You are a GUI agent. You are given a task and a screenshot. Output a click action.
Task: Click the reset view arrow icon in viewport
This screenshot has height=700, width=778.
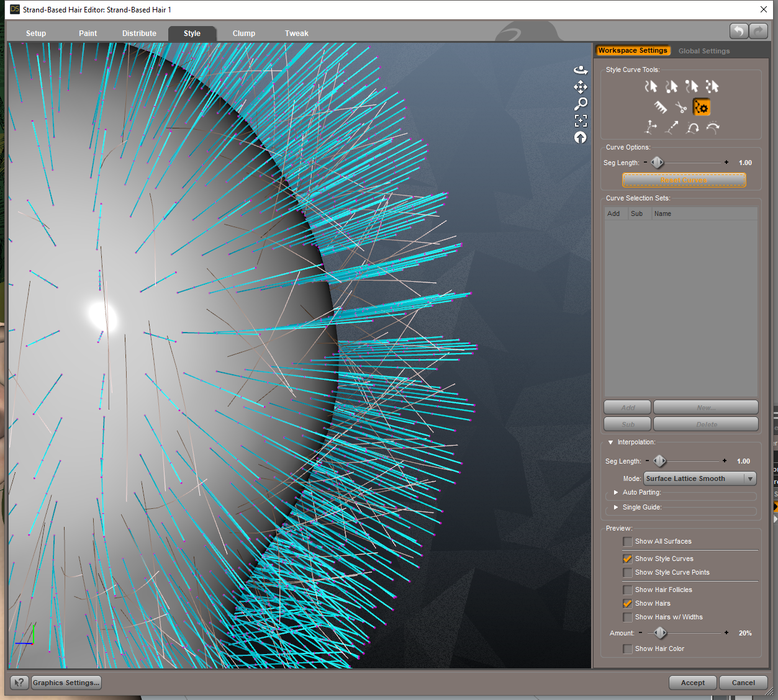pos(581,137)
